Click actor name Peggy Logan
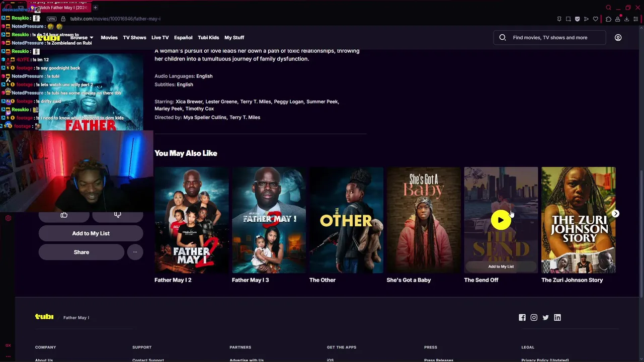The width and height of the screenshot is (644, 362). [x=289, y=102]
